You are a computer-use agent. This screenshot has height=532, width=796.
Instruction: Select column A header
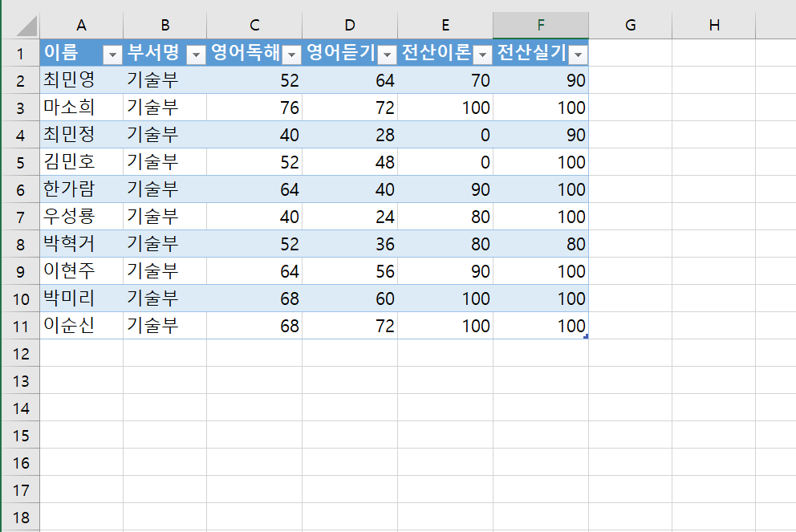pos(81,26)
